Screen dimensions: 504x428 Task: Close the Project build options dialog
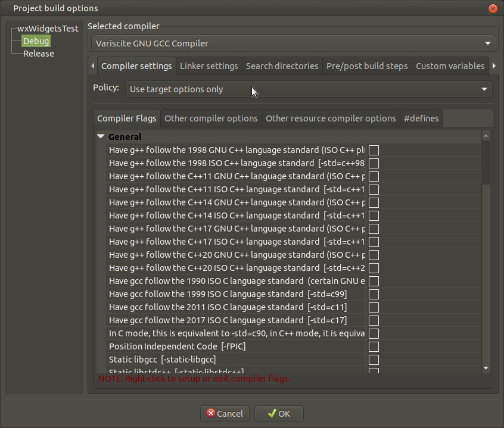tap(493, 8)
